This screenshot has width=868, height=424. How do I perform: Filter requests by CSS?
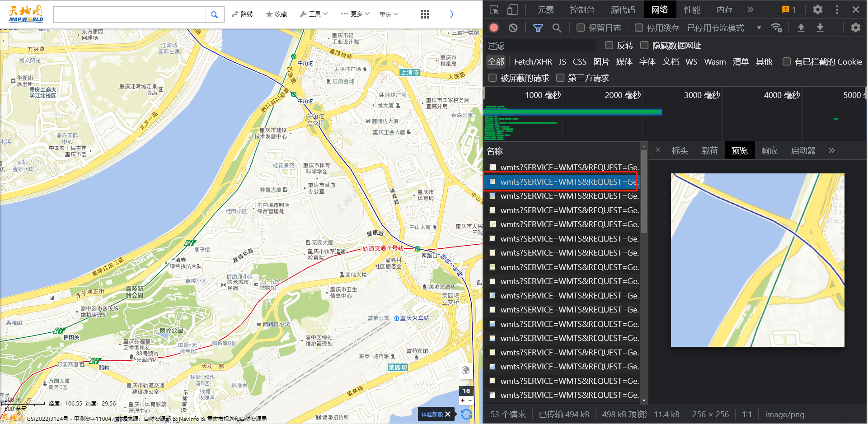[579, 62]
